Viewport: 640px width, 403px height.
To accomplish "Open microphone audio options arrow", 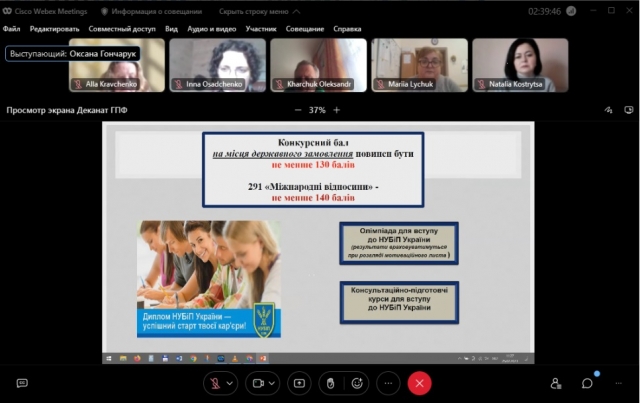I will (230, 382).
